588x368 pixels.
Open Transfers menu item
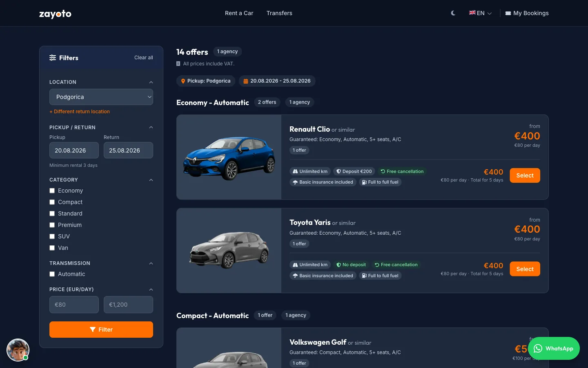[279, 13]
